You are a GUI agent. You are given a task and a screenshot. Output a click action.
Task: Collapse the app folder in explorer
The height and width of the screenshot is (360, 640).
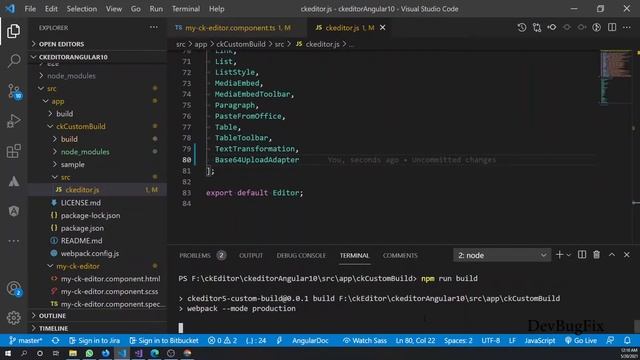click(x=58, y=101)
